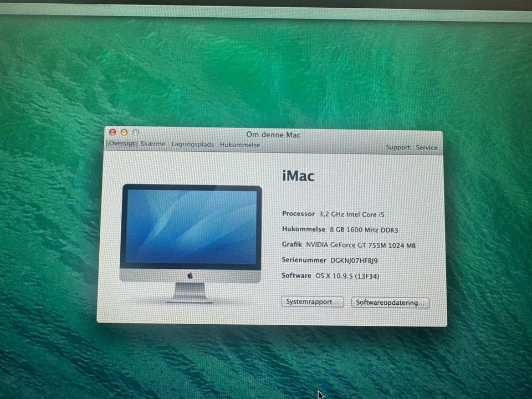Switch to the Oversigt tab
The height and width of the screenshot is (399, 532).
click(121, 143)
